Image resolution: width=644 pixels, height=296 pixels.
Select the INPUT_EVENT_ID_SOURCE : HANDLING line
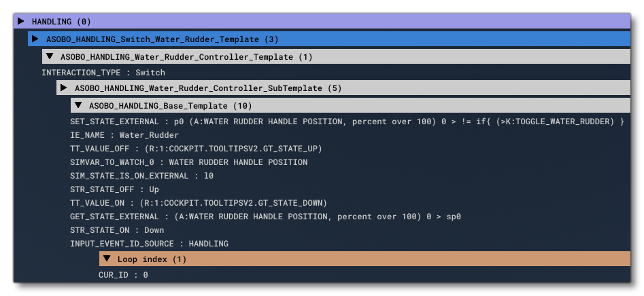pyautogui.click(x=149, y=244)
